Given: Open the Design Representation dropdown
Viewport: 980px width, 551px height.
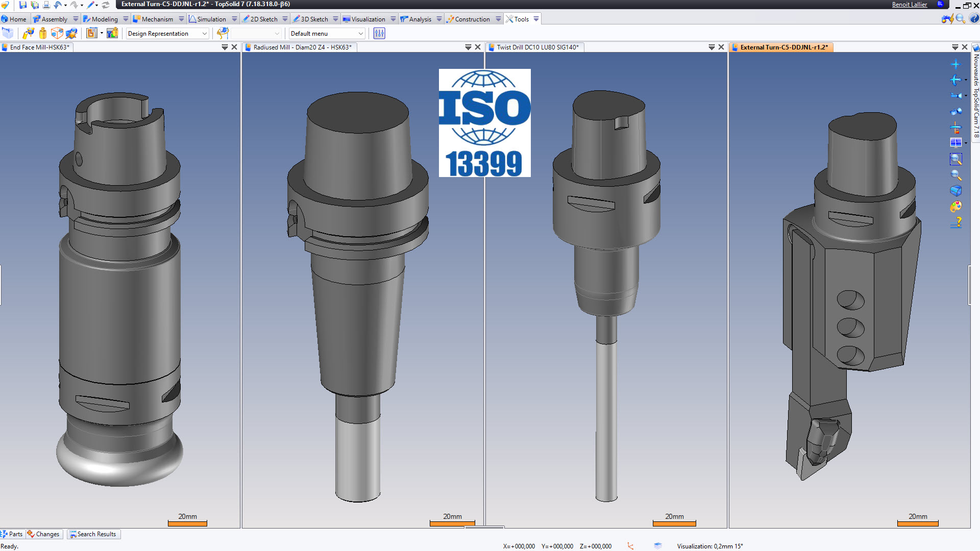Looking at the screenshot, I should 167,34.
